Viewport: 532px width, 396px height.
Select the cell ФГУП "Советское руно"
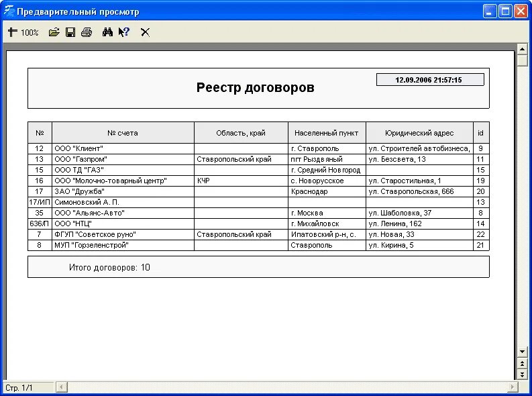point(123,234)
